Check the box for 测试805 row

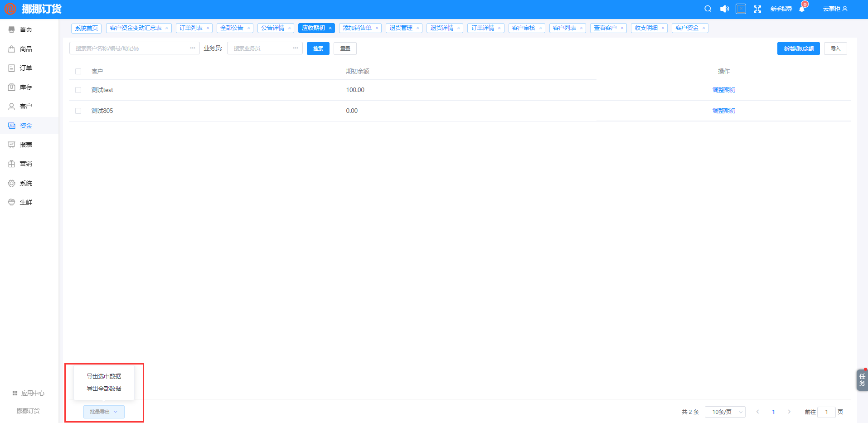78,111
